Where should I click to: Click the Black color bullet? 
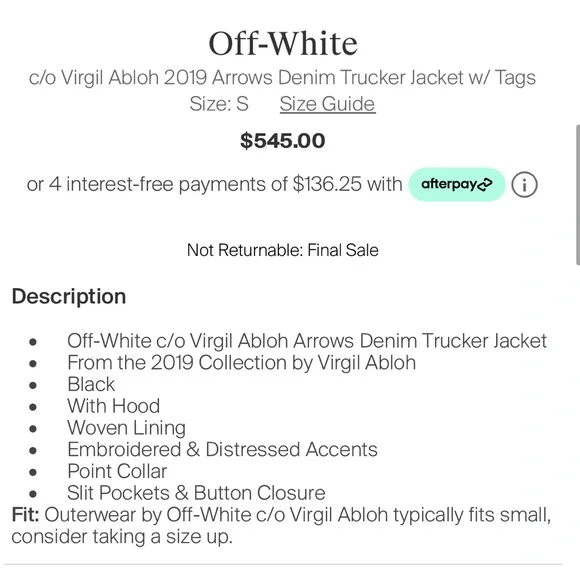[x=91, y=384]
